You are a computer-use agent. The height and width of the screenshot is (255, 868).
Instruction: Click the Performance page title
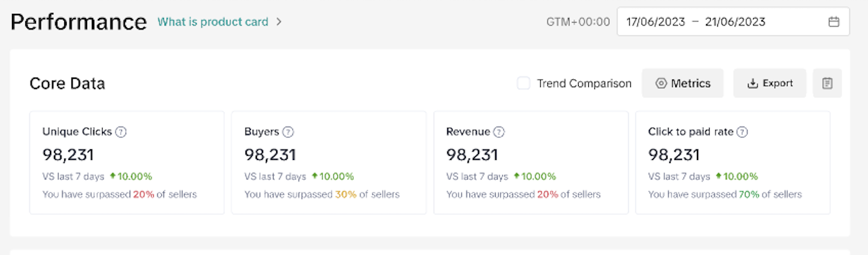[x=79, y=22]
